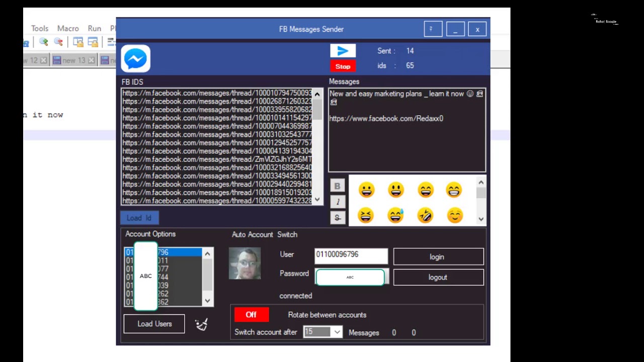Select thread URL ending 100007044369987
The image size is (644, 362).
(x=217, y=126)
